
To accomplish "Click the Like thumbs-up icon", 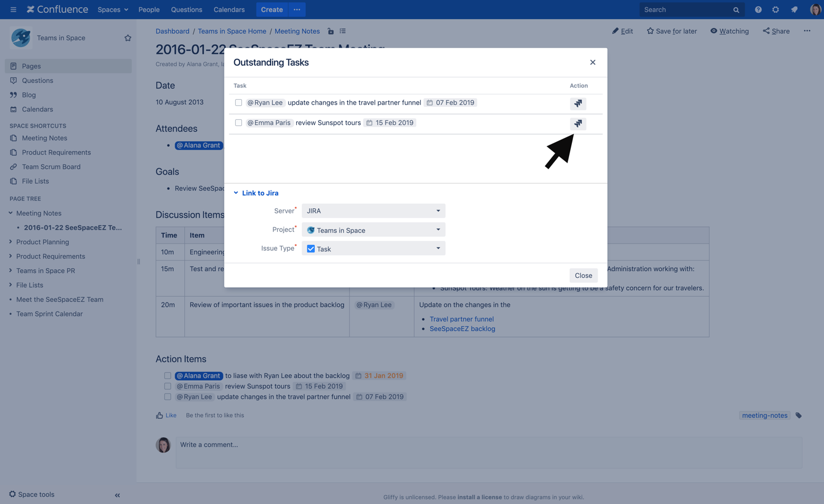I will [160, 416].
